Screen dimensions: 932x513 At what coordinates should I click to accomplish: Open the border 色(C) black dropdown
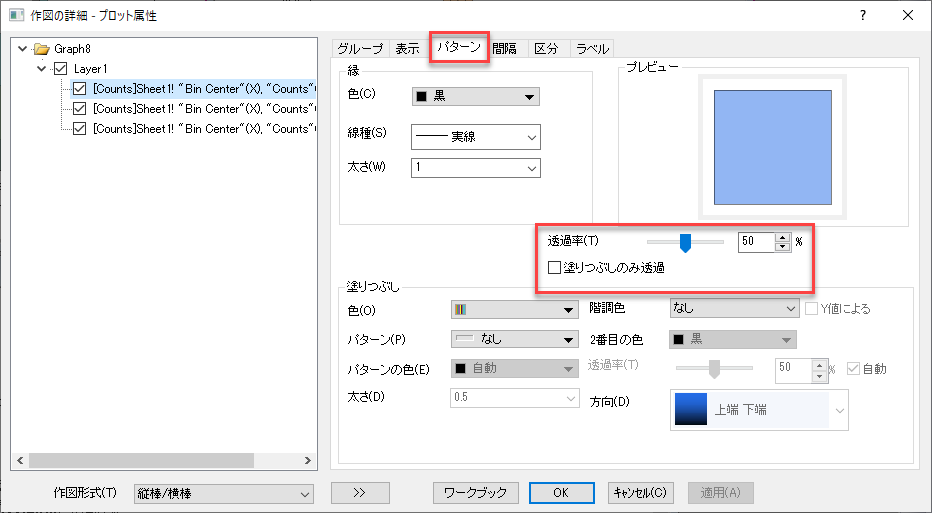pos(475,97)
